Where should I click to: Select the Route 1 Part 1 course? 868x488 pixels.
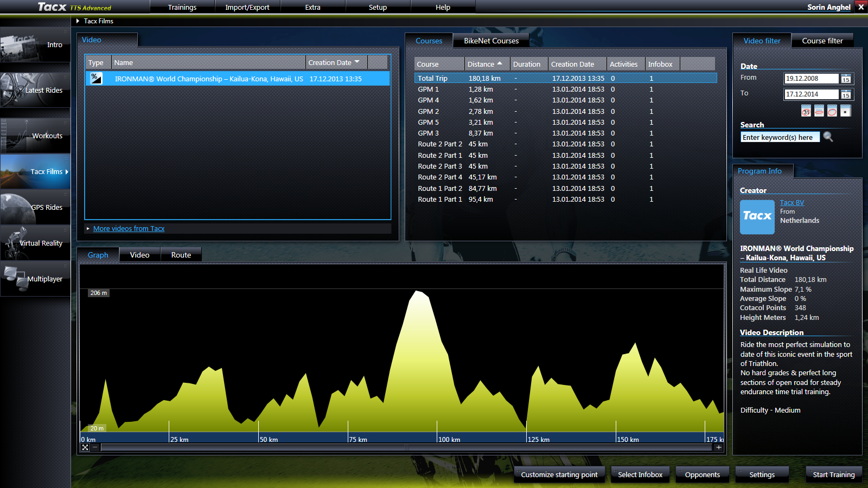565,200
